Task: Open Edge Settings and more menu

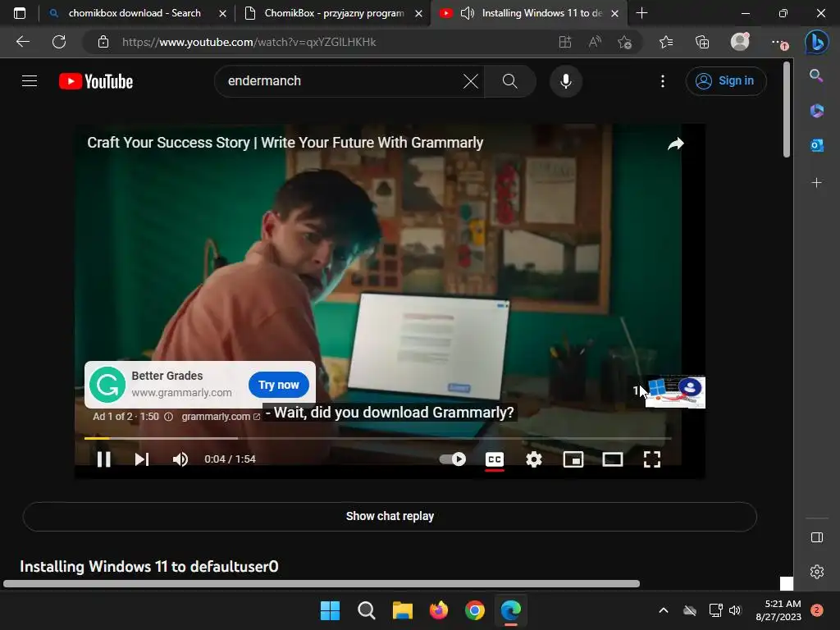Action: 779,43
